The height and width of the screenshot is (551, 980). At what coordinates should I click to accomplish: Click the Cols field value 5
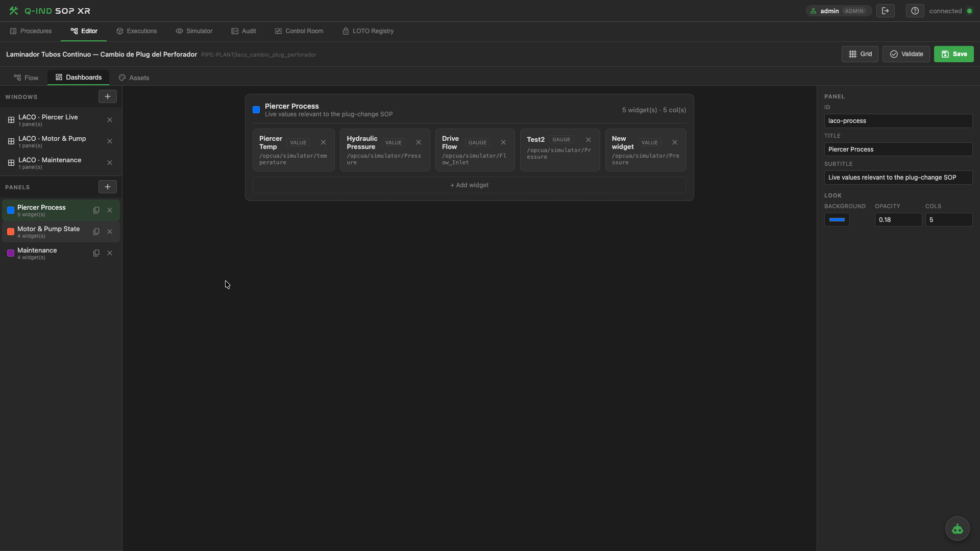pyautogui.click(x=949, y=220)
